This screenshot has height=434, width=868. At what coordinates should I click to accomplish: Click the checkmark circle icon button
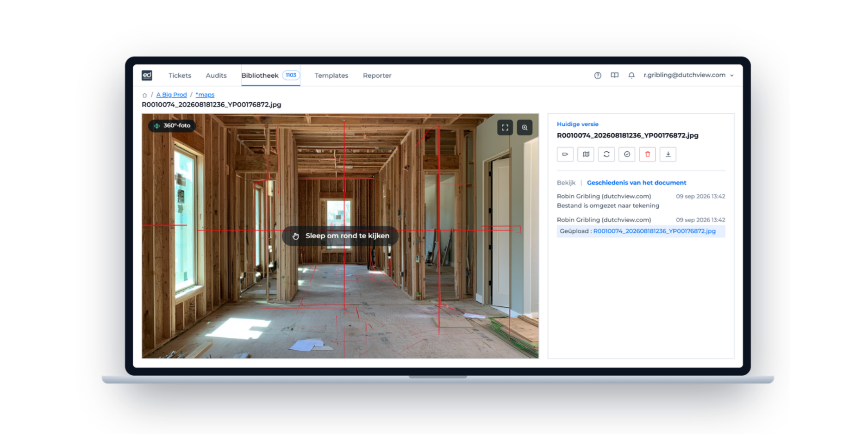[627, 154]
